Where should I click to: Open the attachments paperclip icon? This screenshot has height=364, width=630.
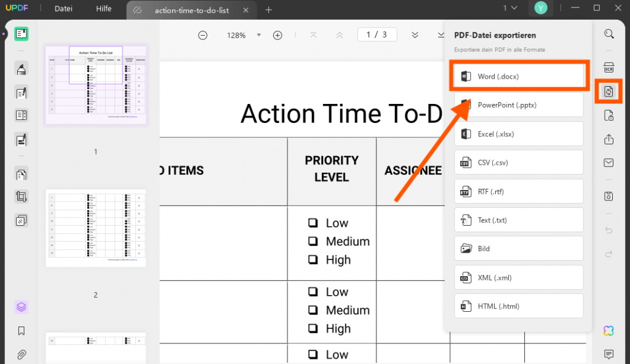pyautogui.click(x=22, y=354)
